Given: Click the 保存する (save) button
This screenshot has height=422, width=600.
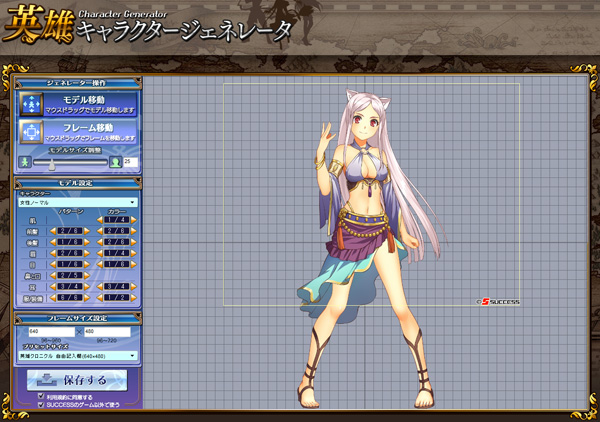Looking at the screenshot, I should (x=77, y=380).
